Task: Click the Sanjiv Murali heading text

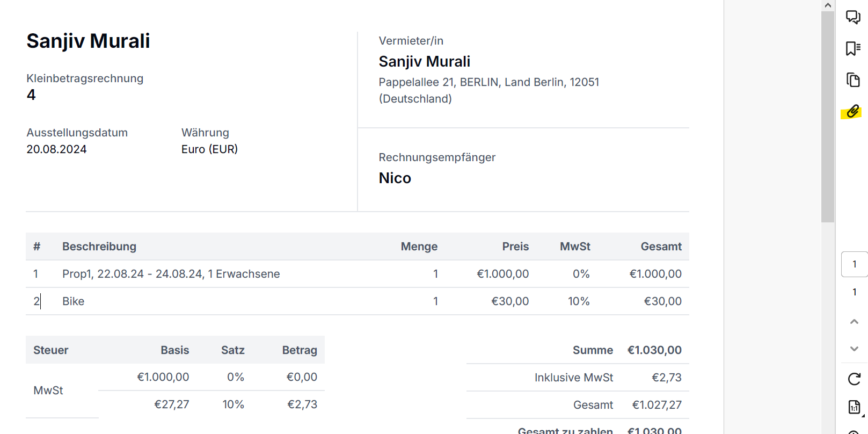Action: tap(88, 41)
